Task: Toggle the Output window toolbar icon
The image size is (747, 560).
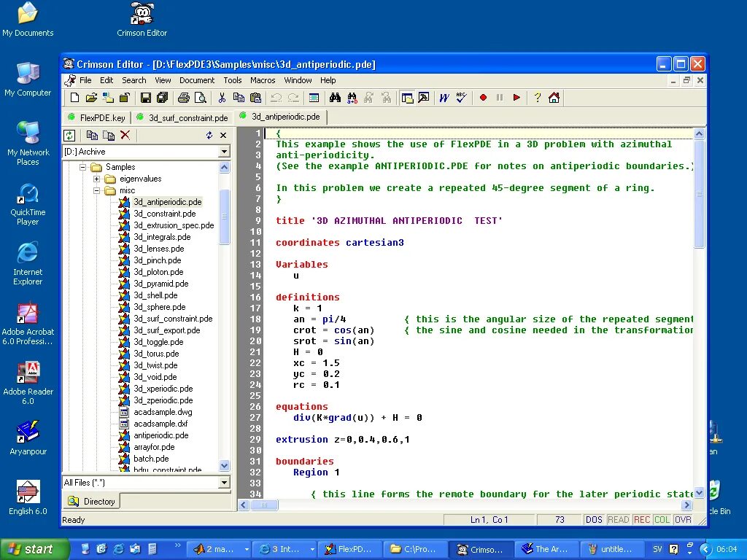Action: coord(424,98)
